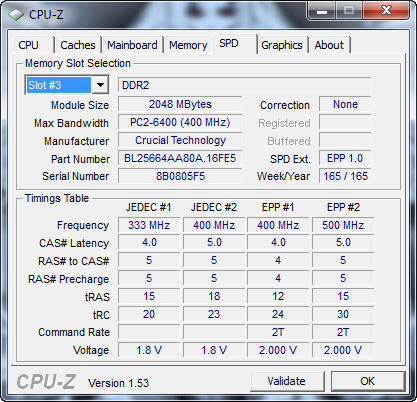Select the Manufacturer field Crucial Technology
Viewport: 417px width, 402px height.
[180, 140]
